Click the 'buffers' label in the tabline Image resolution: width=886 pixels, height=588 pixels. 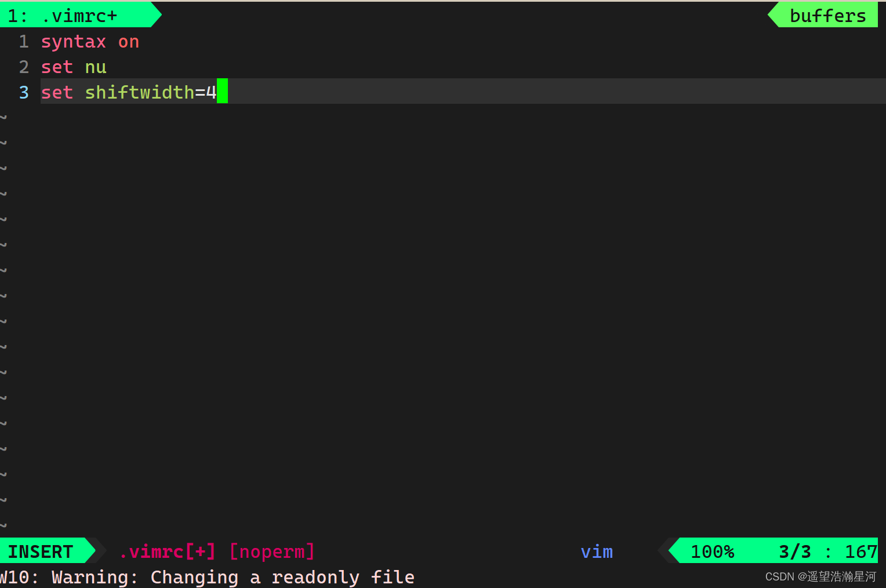[827, 16]
